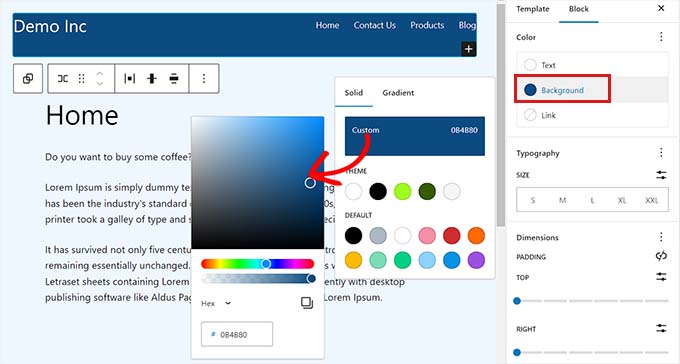Click the block transform icon in toolbar
680x364 pixels.
28,79
